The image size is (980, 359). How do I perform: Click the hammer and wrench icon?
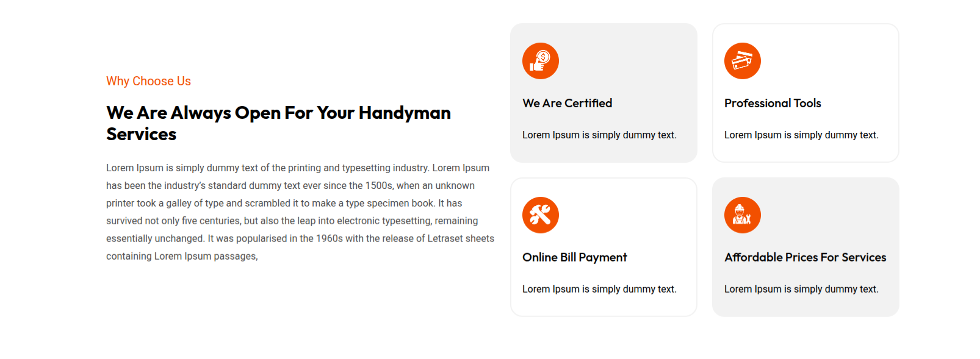tap(540, 215)
